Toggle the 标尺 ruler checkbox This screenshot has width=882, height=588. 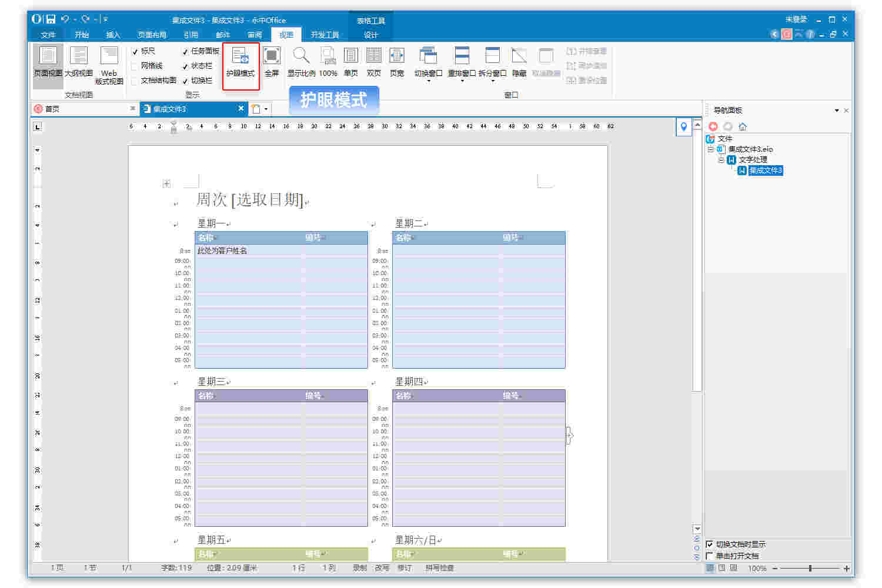pos(137,51)
